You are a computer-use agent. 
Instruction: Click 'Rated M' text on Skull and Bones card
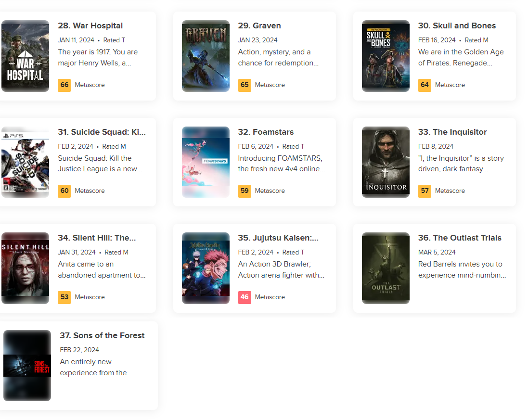476,40
